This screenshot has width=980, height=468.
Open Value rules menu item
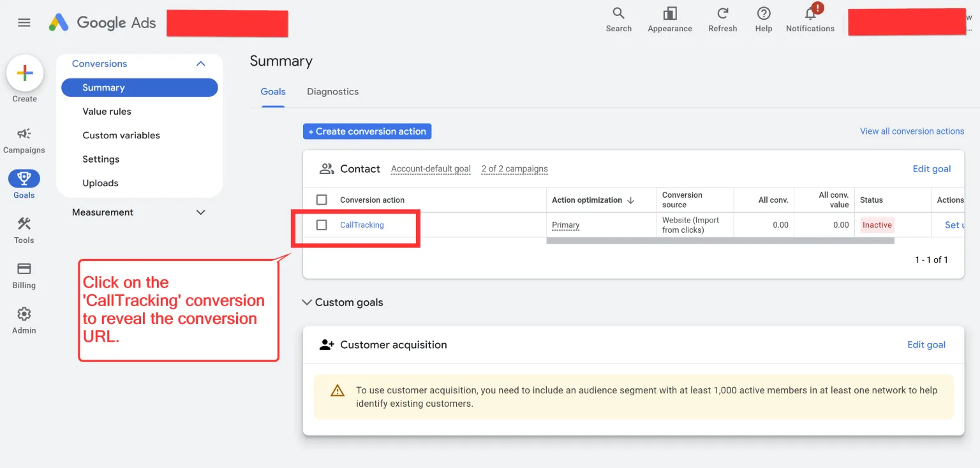[x=107, y=112]
